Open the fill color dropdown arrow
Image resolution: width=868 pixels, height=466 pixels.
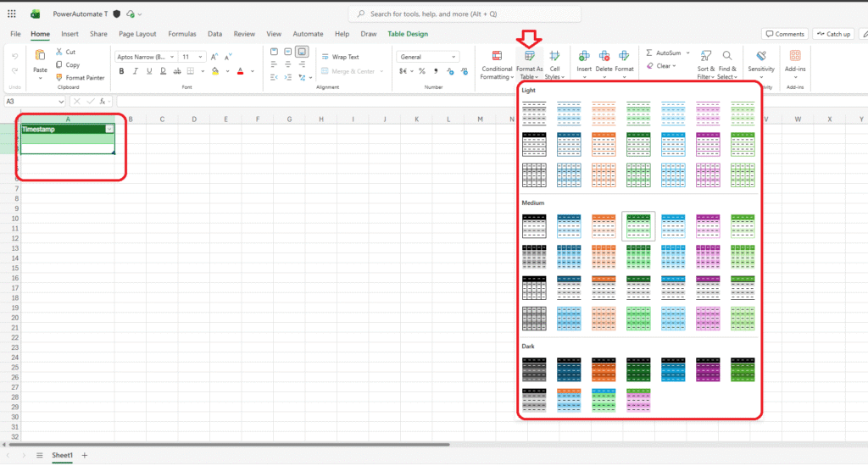tap(227, 71)
